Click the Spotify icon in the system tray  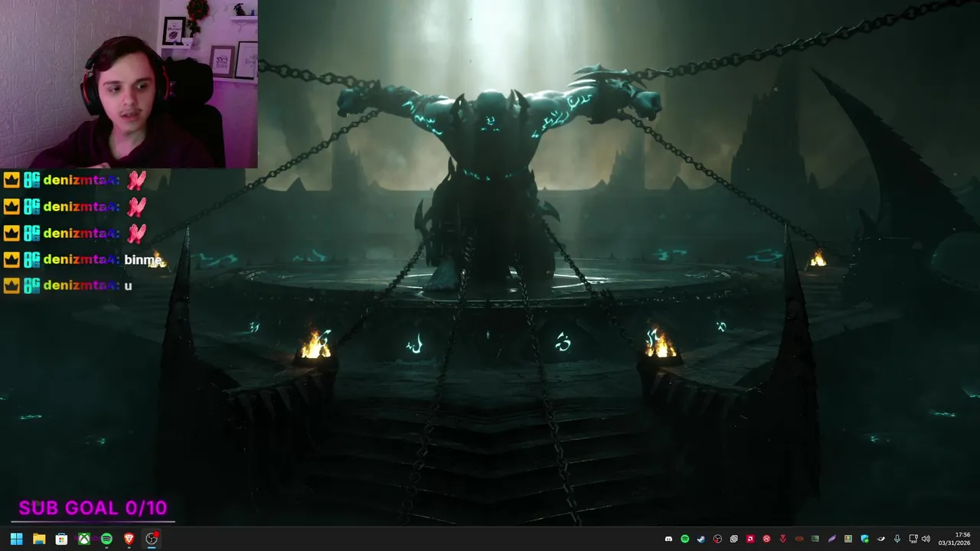684,539
